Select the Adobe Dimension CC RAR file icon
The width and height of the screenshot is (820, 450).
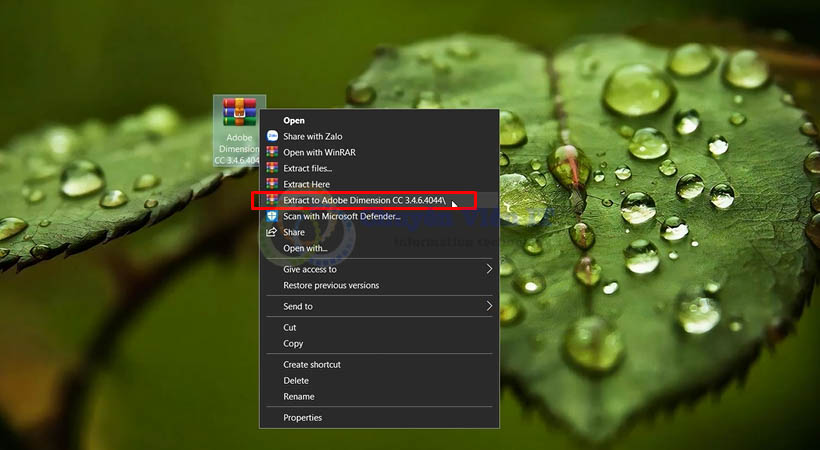point(240,111)
